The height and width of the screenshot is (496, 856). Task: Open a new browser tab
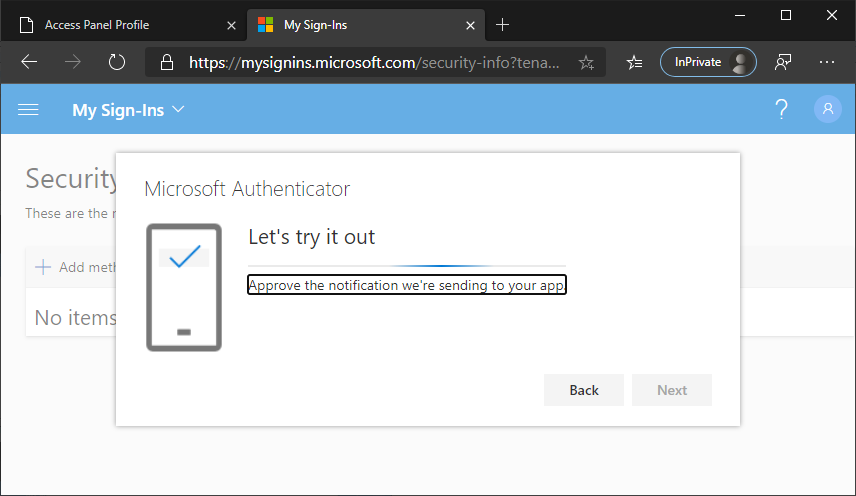tap(502, 25)
